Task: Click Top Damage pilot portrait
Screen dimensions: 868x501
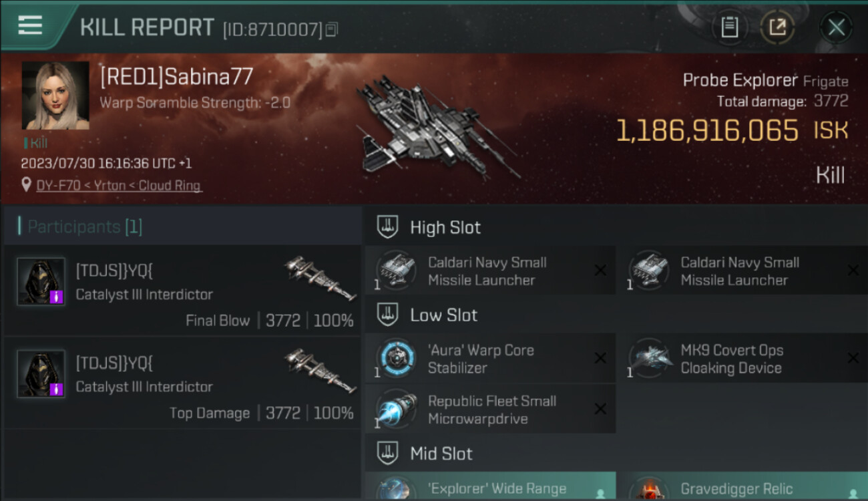Action: (41, 373)
